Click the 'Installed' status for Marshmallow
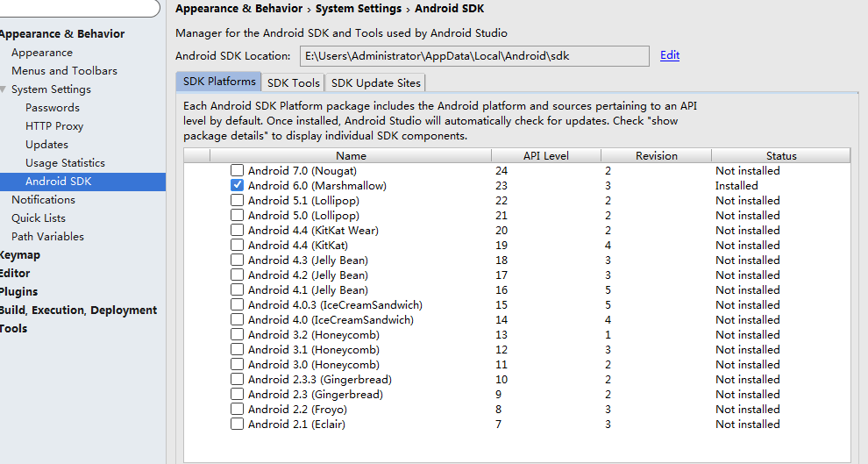Screen dimensions: 868x464 [x=736, y=185]
